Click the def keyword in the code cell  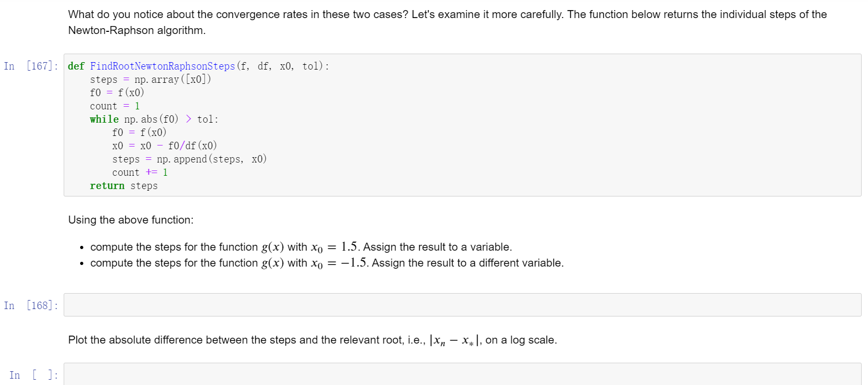(76, 66)
